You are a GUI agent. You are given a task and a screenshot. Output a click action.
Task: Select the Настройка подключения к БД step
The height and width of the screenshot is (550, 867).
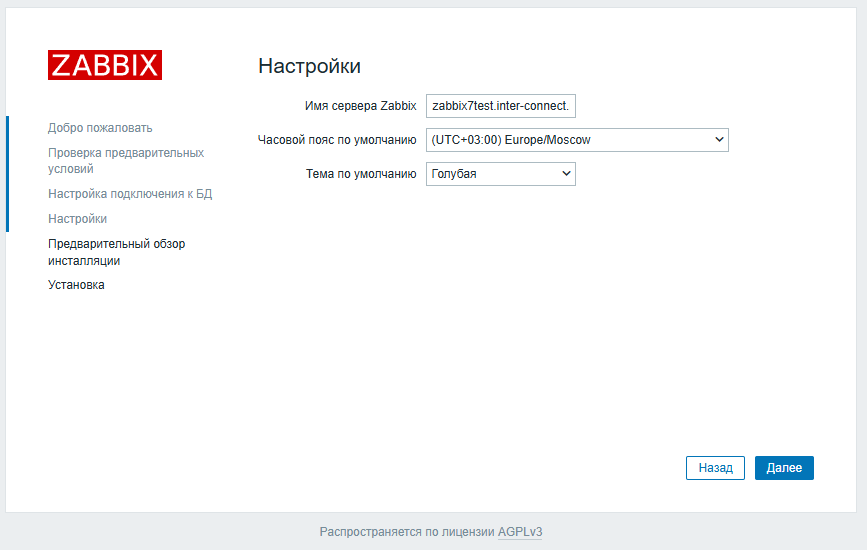click(130, 194)
